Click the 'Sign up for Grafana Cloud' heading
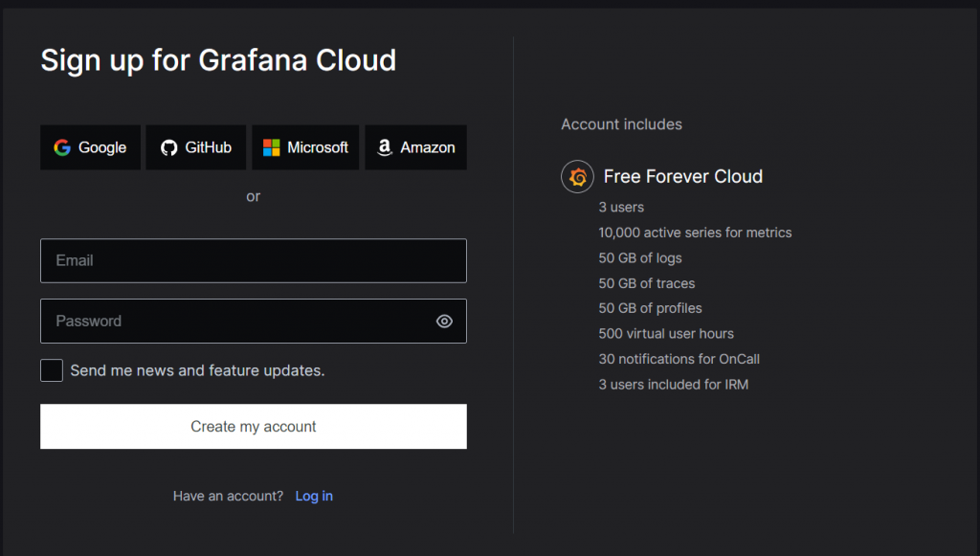The height and width of the screenshot is (556, 980). [218, 60]
